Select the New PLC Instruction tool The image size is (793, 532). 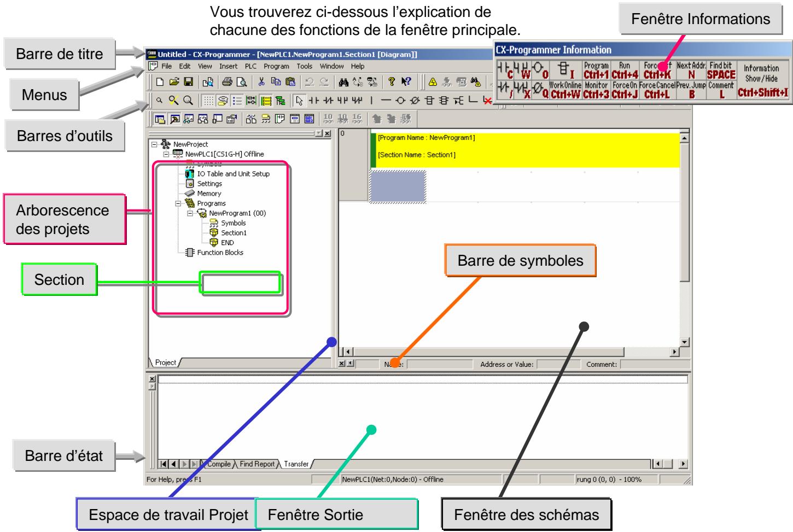[x=430, y=100]
